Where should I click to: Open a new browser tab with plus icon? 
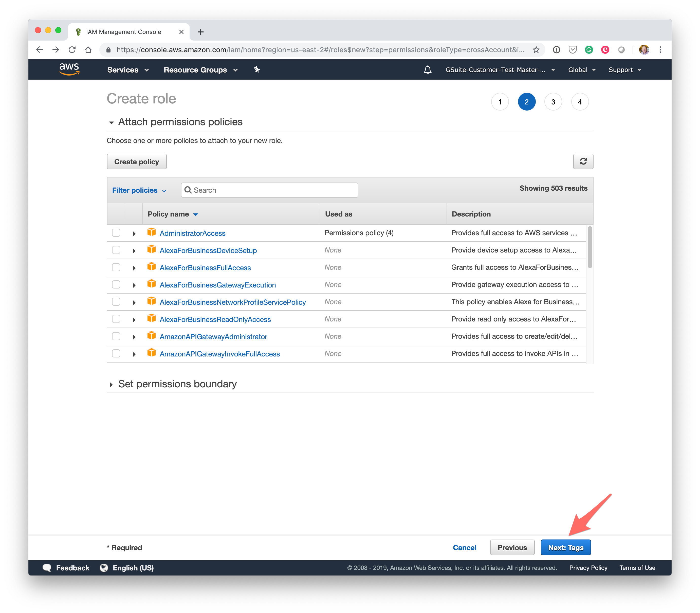tap(201, 32)
